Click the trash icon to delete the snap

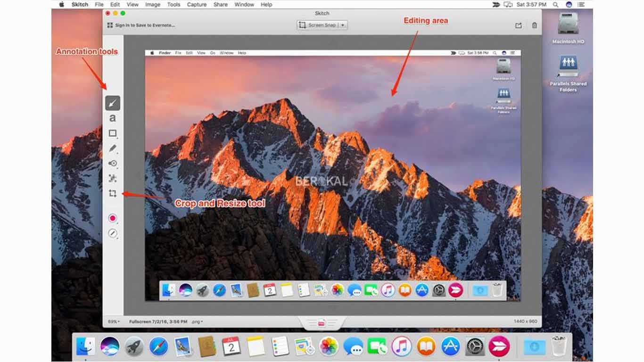(534, 25)
